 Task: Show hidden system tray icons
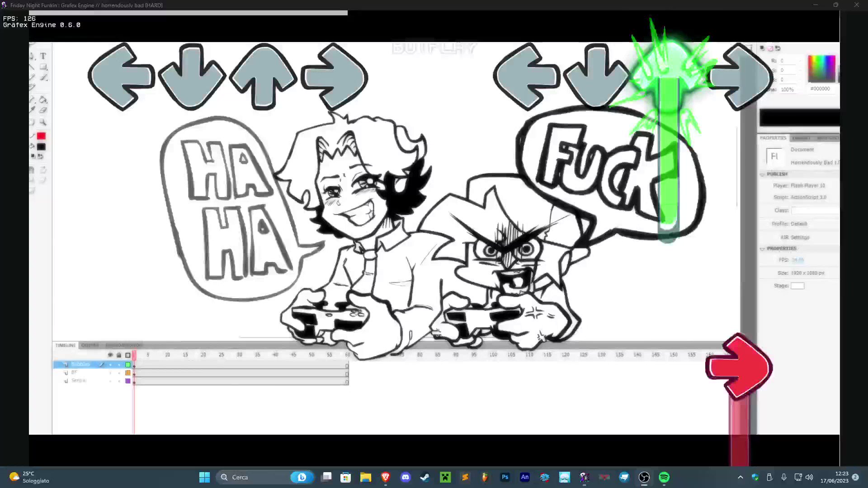740,477
